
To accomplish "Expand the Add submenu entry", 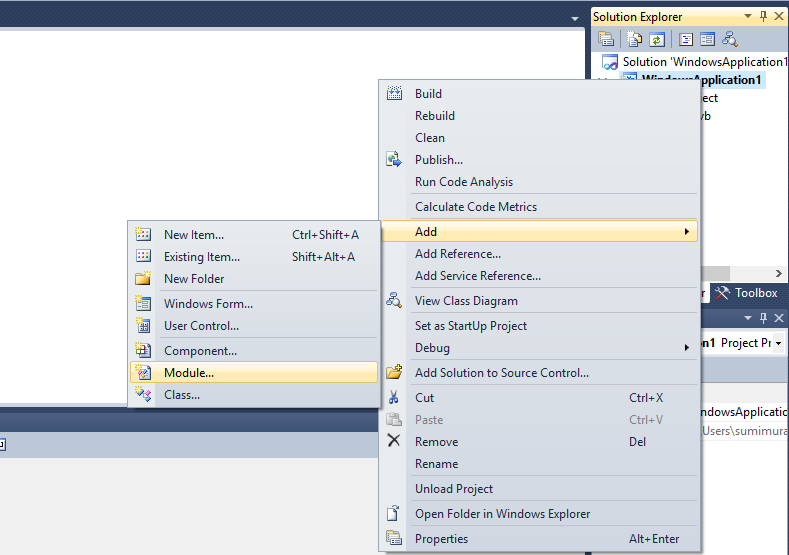I will pos(539,231).
